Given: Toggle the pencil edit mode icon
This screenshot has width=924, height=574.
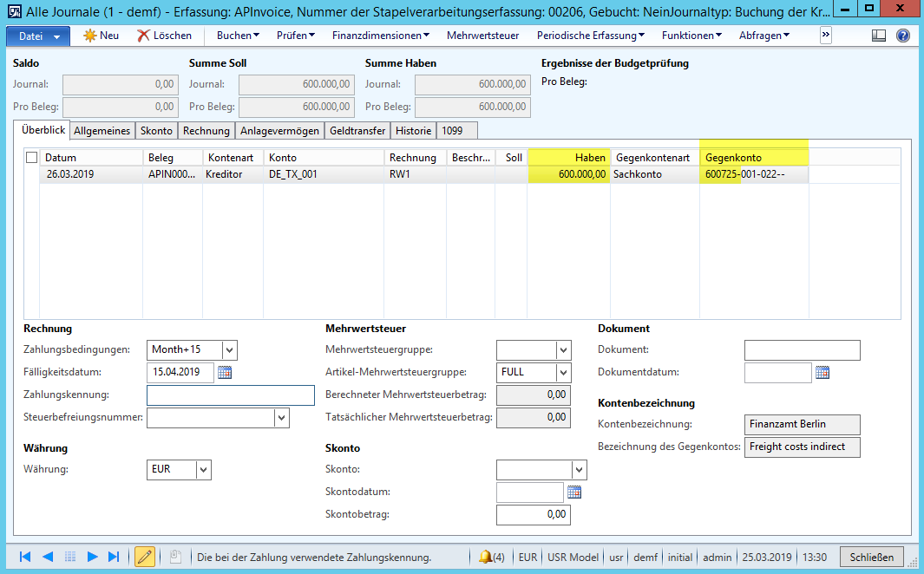Looking at the screenshot, I should [145, 557].
